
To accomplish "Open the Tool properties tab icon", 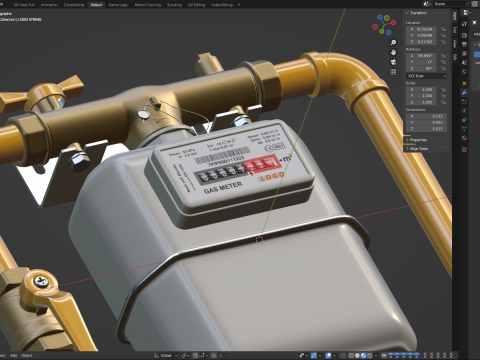I will [x=464, y=24].
